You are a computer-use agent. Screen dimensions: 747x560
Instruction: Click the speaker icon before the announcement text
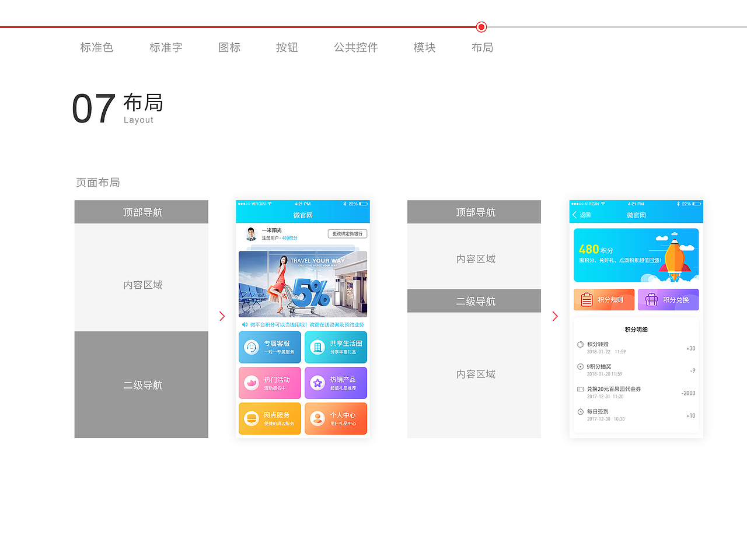tap(245, 324)
